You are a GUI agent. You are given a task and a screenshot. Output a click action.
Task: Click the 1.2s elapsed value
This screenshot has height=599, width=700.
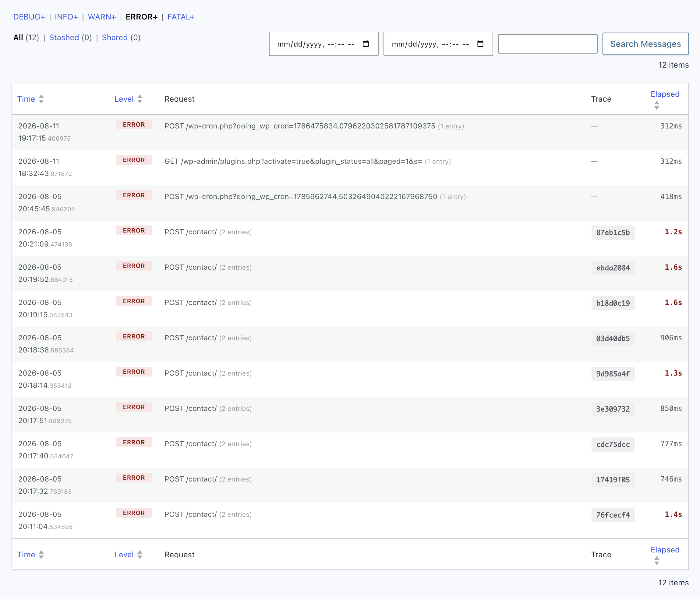pyautogui.click(x=673, y=232)
